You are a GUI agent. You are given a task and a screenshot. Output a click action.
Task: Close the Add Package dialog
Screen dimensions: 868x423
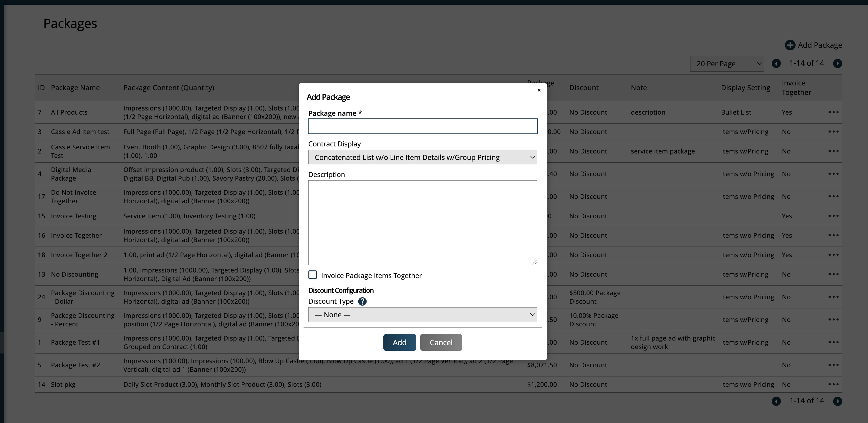[539, 90]
